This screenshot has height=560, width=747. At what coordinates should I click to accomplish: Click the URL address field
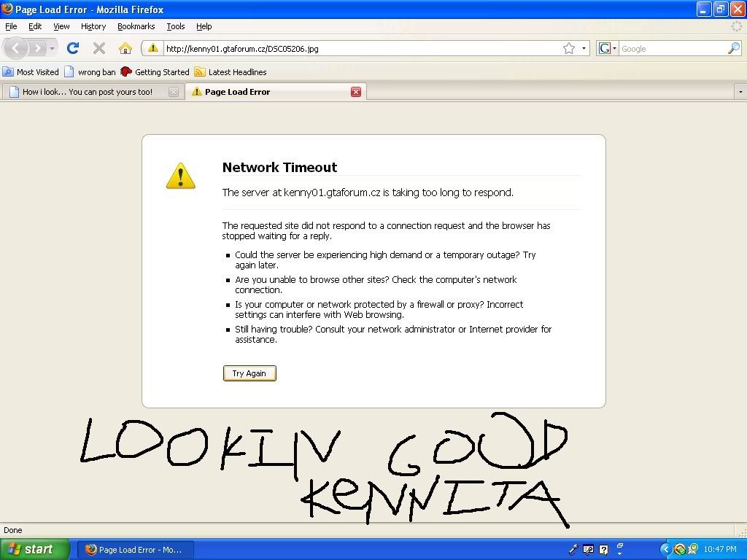[362, 49]
